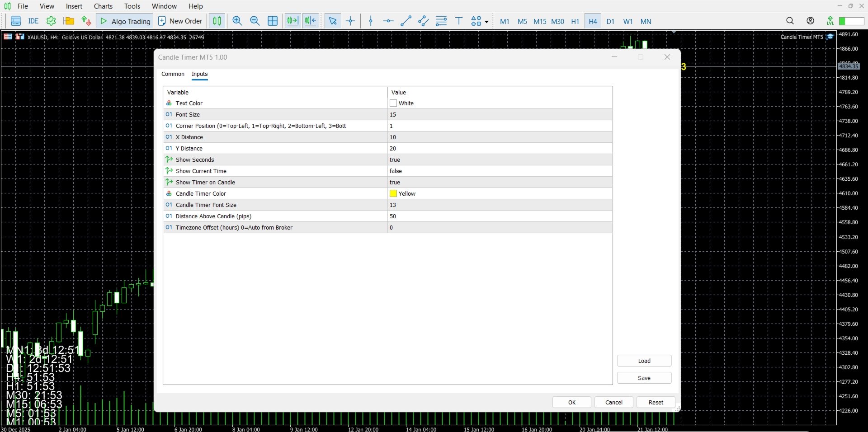Switch chart to M1 timeframe
The height and width of the screenshot is (432, 868).
point(505,21)
